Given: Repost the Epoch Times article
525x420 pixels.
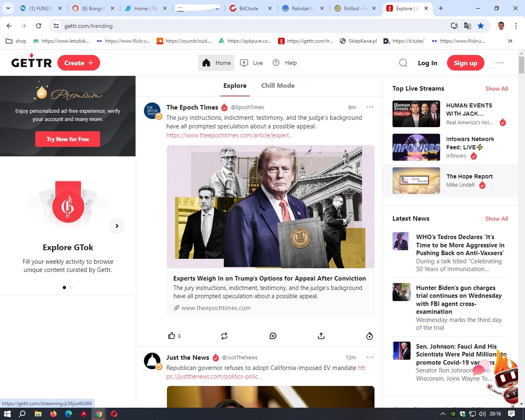Looking at the screenshot, I should tap(224, 336).
